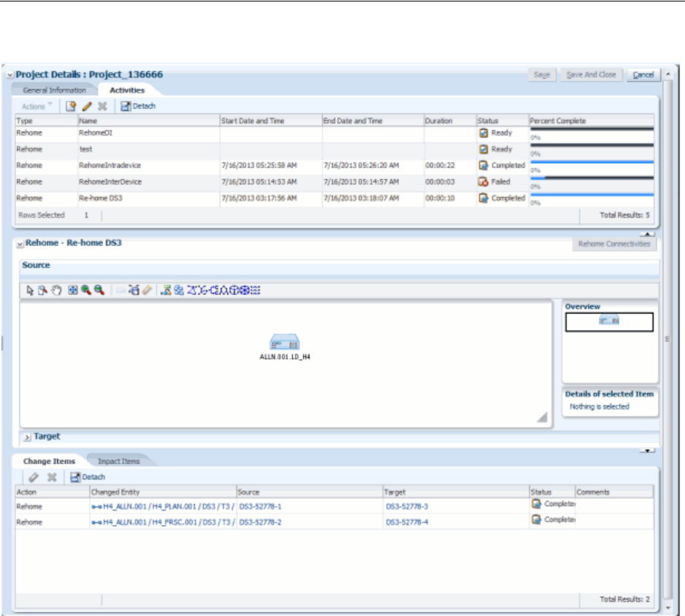This screenshot has width=685, height=616.
Task: Apply the circular layout icon
Action: tap(234, 290)
